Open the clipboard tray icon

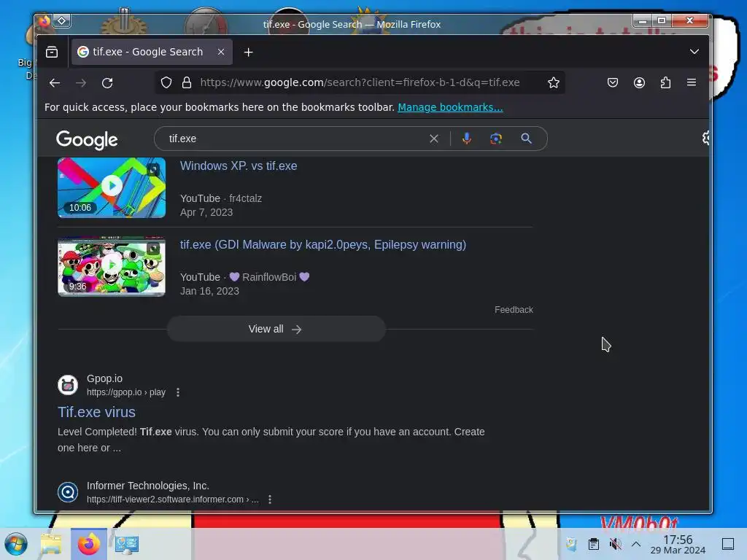pyautogui.click(x=593, y=544)
